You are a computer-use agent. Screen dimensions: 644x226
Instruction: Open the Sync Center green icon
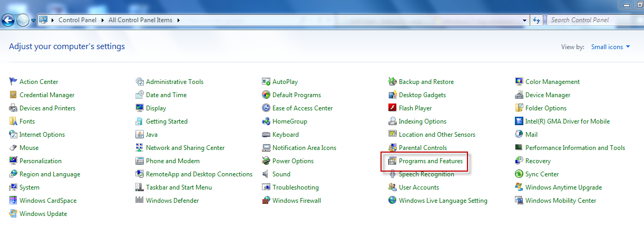point(519,174)
